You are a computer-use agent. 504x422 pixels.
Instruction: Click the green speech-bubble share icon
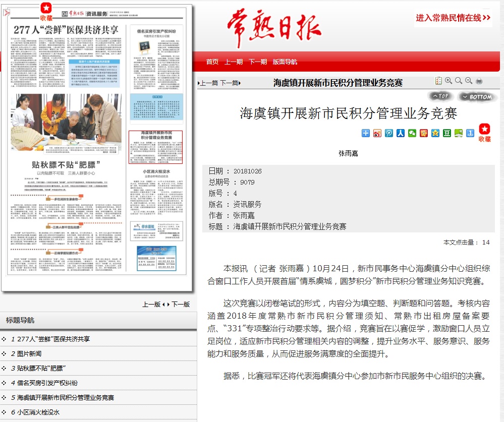[459, 133]
